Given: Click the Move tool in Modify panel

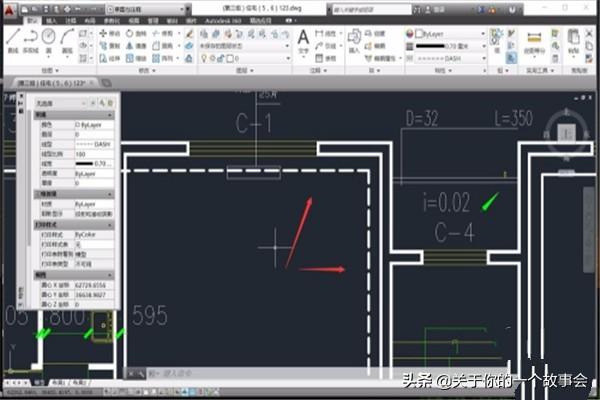Looking at the screenshot, I should coord(109,34).
